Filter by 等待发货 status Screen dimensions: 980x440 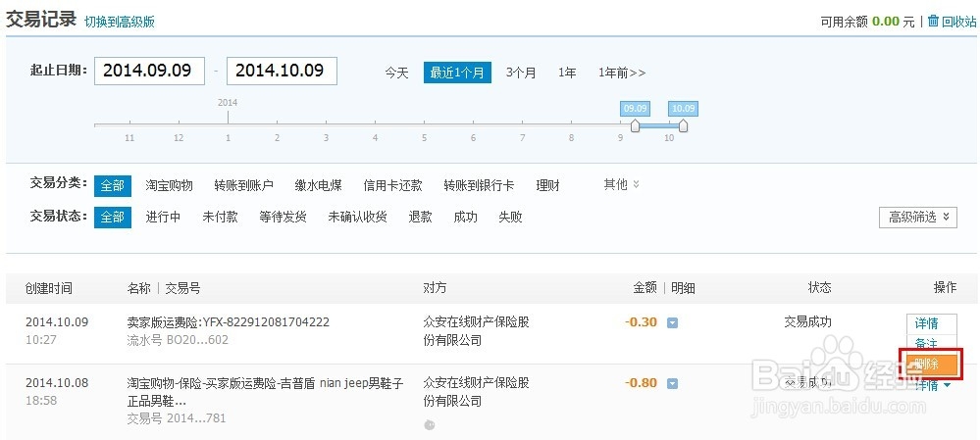[283, 217]
